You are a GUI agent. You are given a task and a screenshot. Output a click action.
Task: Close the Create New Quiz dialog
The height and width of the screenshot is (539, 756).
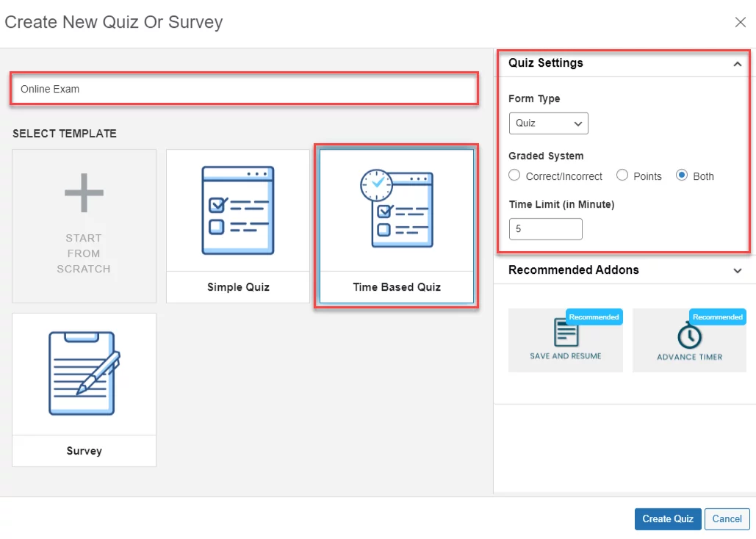point(741,22)
